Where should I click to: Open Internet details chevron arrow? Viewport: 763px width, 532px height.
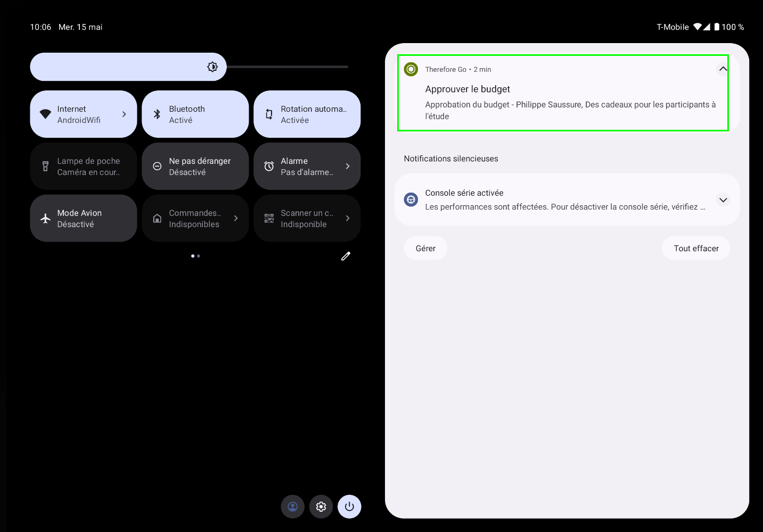pyautogui.click(x=124, y=114)
